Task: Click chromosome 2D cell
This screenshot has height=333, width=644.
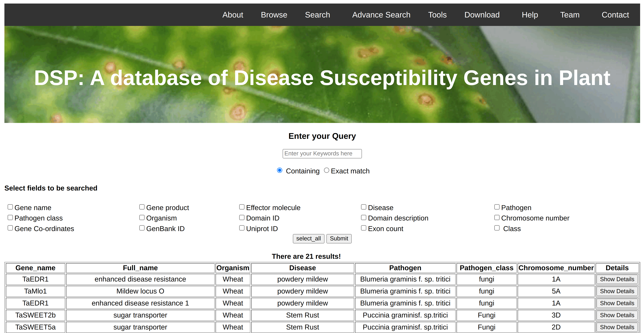Action: (556, 327)
